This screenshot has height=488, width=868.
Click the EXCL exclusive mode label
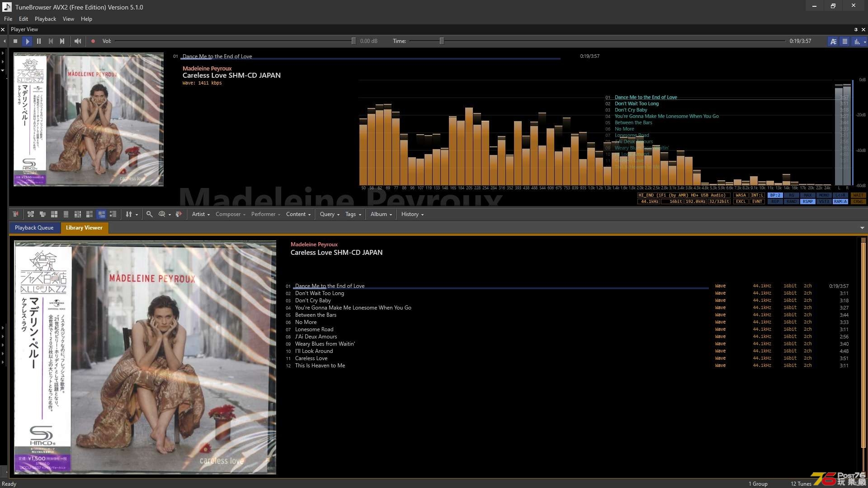click(x=741, y=202)
